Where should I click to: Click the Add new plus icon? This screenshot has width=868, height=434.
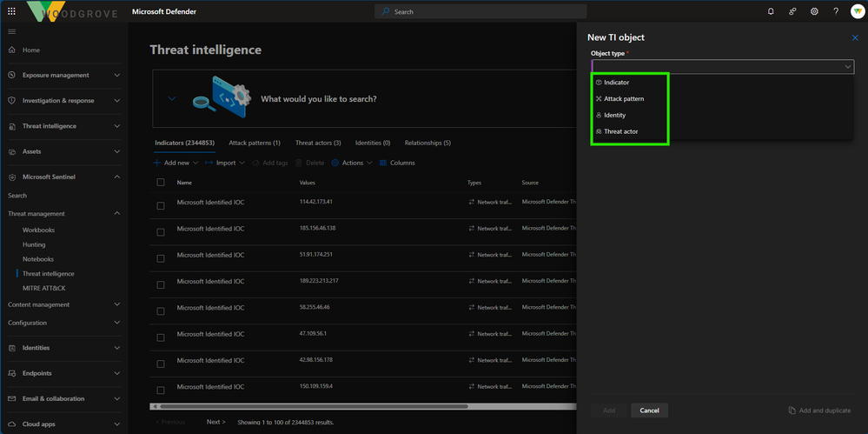coord(157,163)
